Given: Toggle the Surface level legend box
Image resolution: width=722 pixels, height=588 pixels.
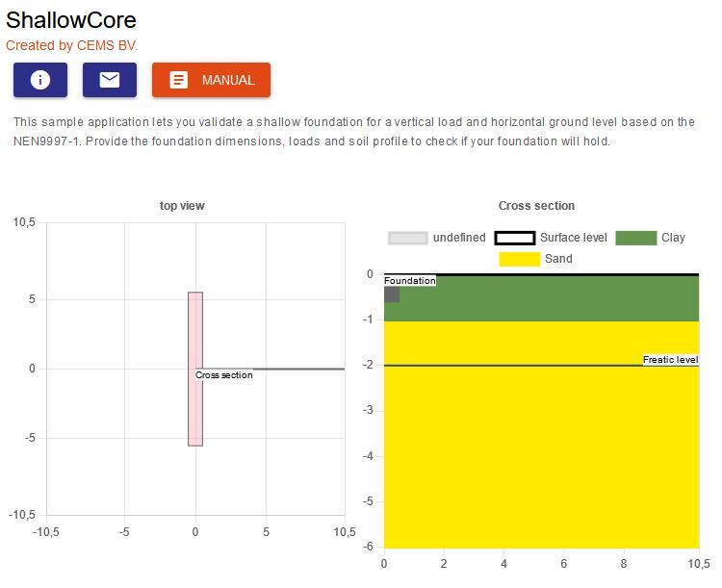Looking at the screenshot, I should [x=515, y=238].
